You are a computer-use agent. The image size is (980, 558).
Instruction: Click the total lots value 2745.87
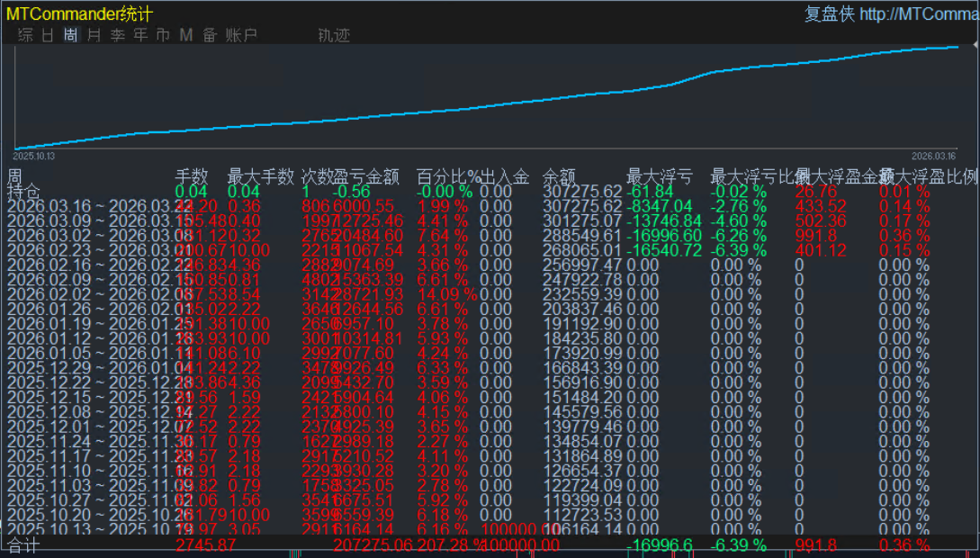(x=205, y=544)
